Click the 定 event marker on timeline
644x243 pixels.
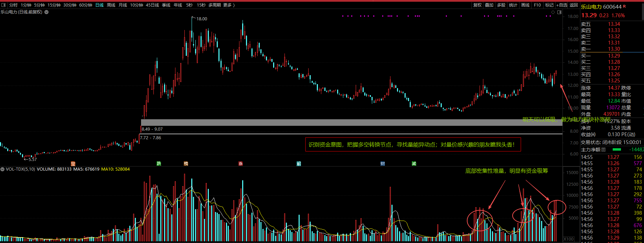(73, 163)
